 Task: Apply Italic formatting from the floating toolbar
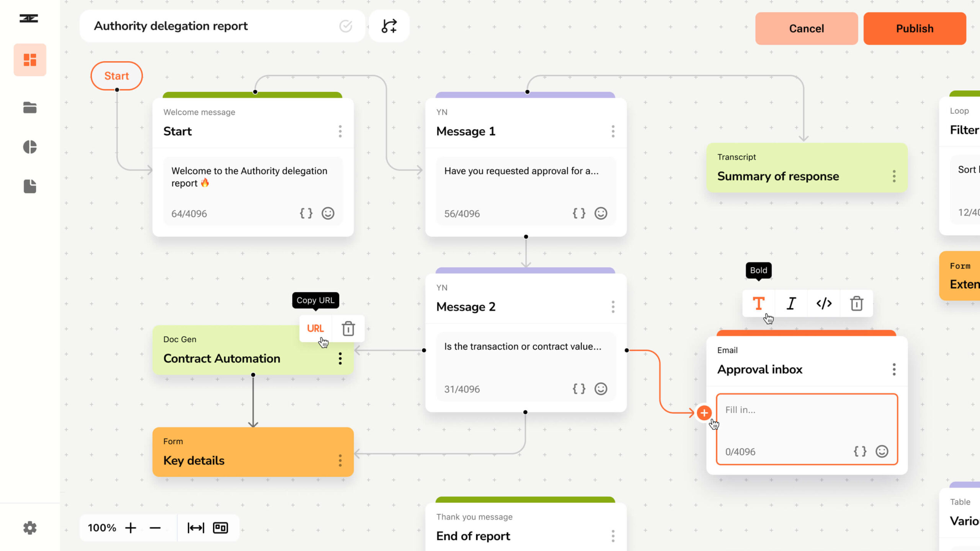[x=791, y=303]
